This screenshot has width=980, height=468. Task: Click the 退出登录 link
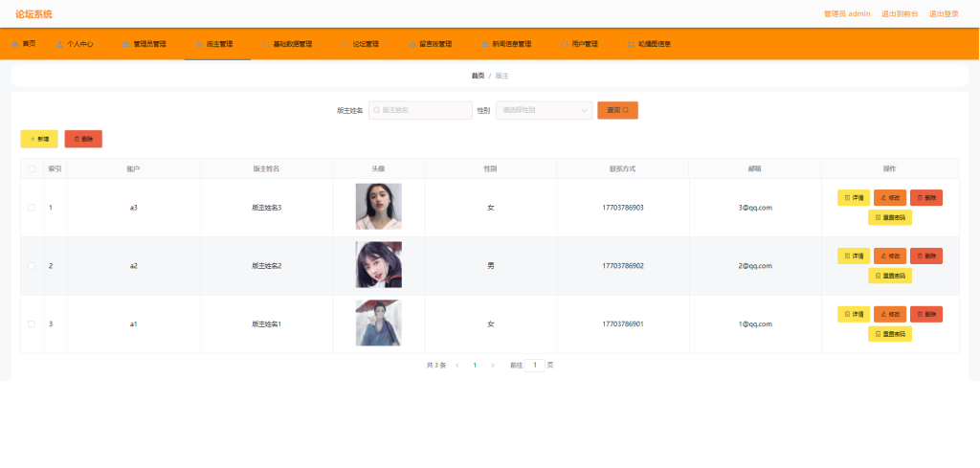pos(944,13)
